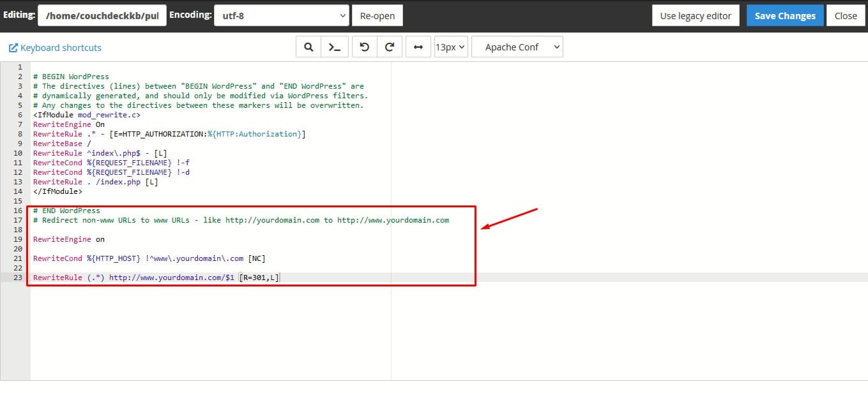Toggle word wrap with the horizontal arrows icon
868x393 pixels.
coord(418,46)
